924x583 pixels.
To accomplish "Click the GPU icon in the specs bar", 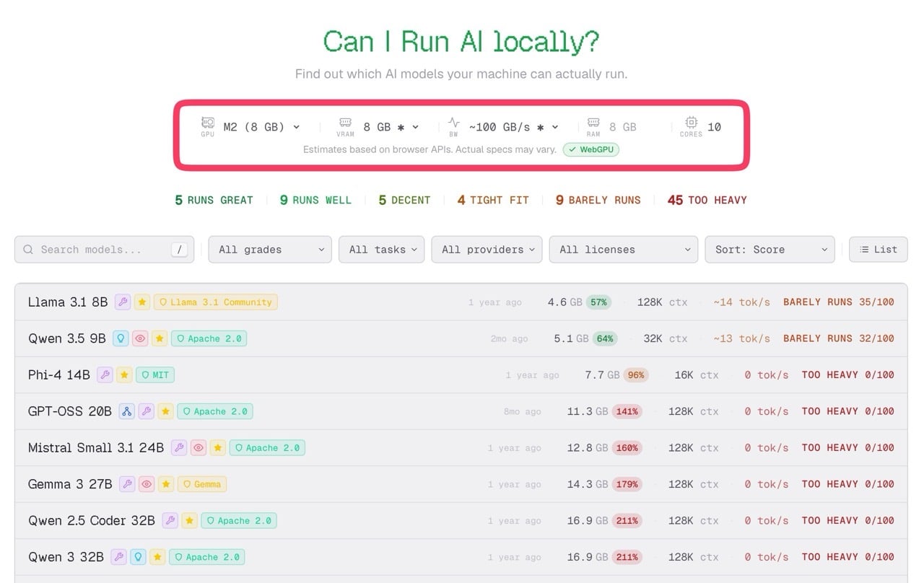I will pos(207,124).
